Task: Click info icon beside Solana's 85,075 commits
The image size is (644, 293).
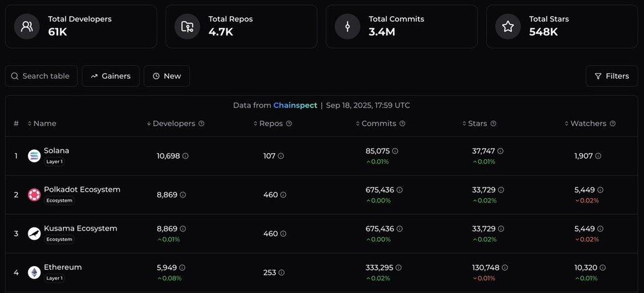Action: coord(395,151)
